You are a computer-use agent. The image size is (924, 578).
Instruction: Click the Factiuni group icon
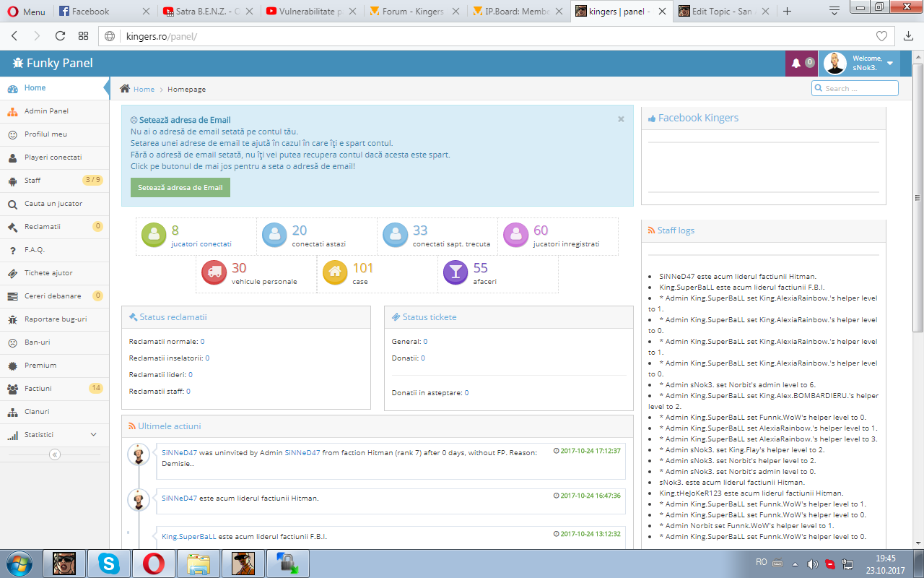(x=12, y=389)
